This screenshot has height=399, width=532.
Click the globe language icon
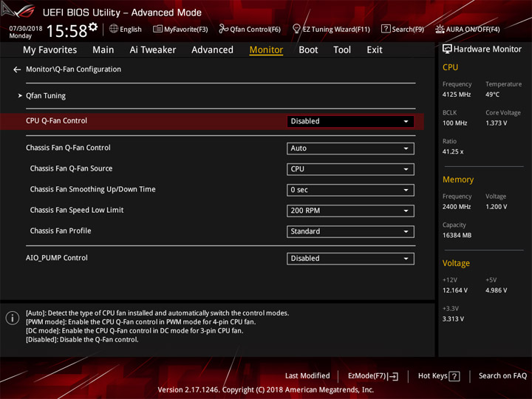pos(114,29)
